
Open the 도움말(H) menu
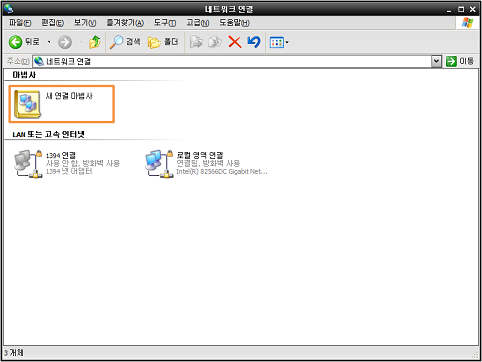pyautogui.click(x=234, y=23)
